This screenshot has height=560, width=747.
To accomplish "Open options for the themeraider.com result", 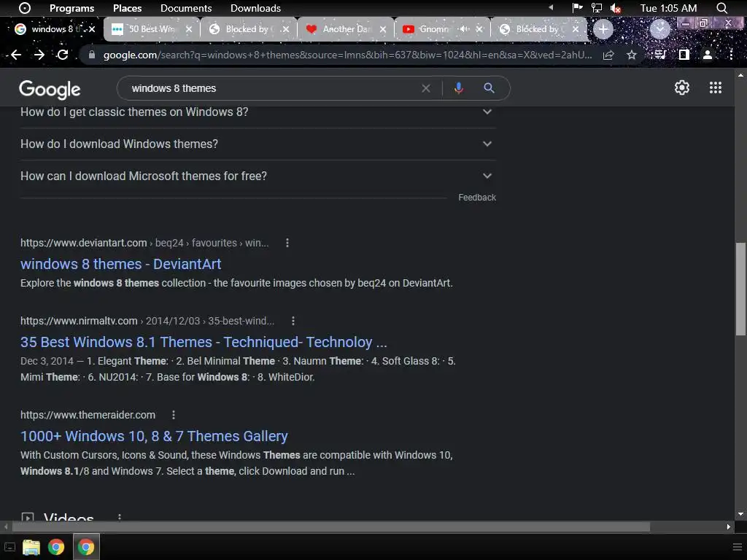I will coord(174,415).
